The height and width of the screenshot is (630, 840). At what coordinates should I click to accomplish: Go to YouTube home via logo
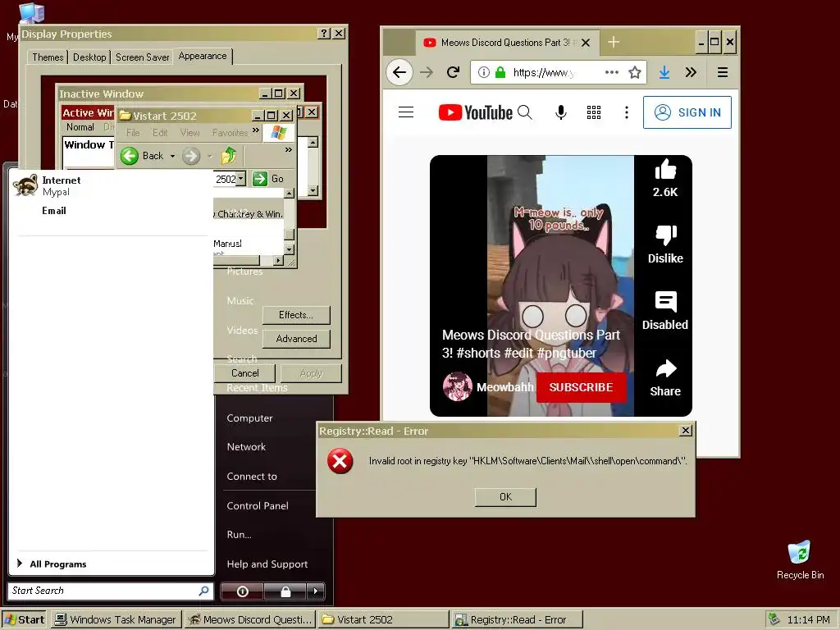point(475,112)
